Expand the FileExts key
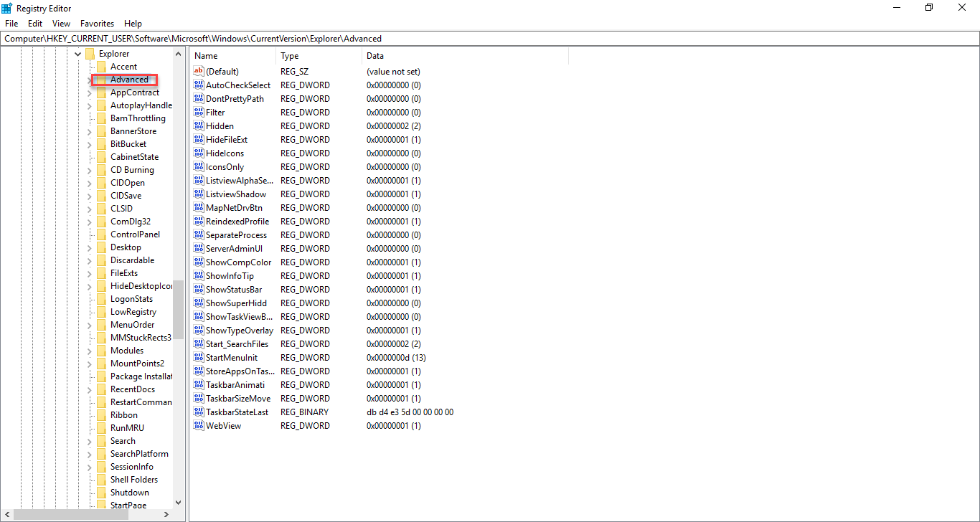This screenshot has width=980, height=522. 89,273
